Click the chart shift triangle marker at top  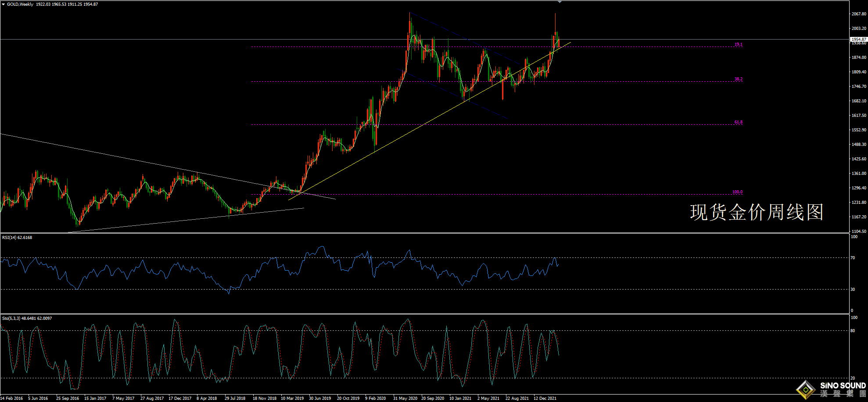[x=560, y=2]
